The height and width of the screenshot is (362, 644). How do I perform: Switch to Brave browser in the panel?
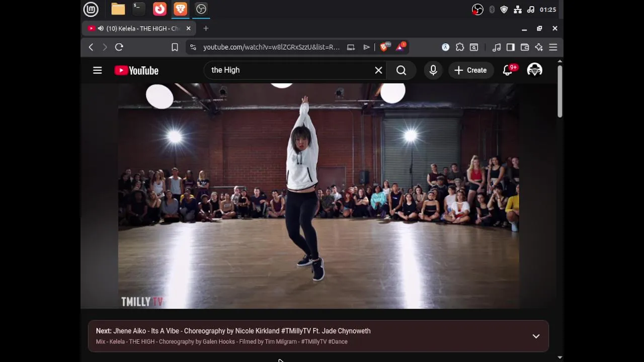pyautogui.click(x=180, y=9)
